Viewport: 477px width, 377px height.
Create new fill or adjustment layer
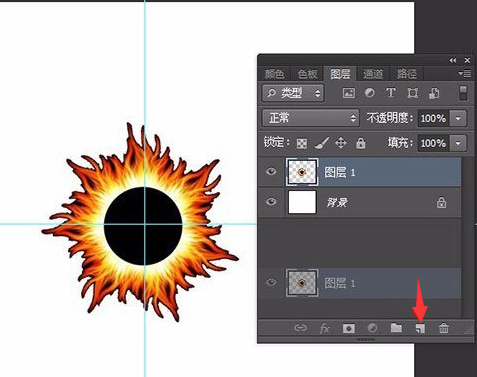click(372, 328)
